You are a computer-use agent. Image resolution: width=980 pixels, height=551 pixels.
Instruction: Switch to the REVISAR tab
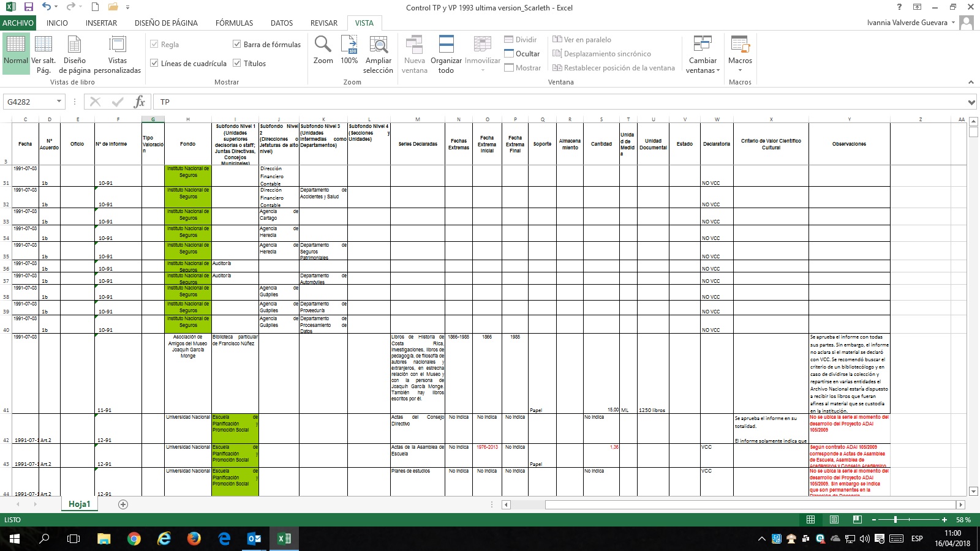(323, 23)
